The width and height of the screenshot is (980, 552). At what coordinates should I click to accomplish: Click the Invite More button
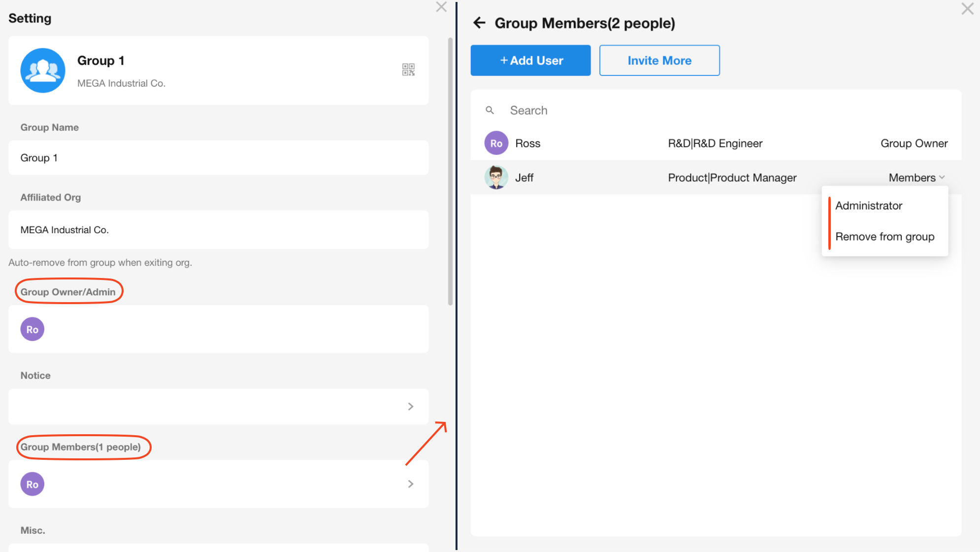tap(659, 61)
